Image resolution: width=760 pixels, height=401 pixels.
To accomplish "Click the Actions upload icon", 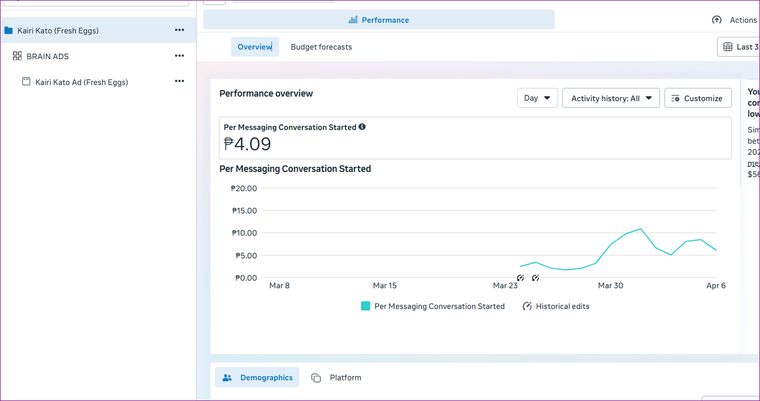I will click(x=716, y=20).
